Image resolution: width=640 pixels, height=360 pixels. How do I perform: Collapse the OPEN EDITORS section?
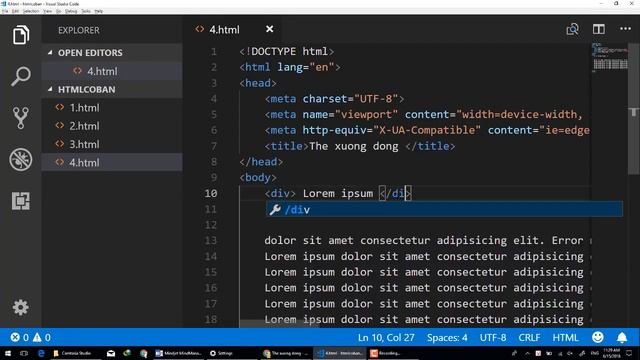coord(50,53)
